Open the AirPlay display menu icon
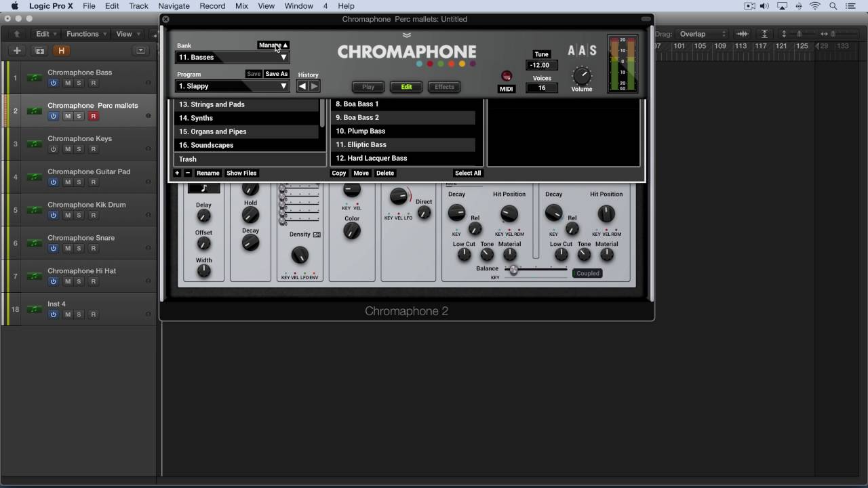Image resolution: width=868 pixels, height=488 pixels. (x=782, y=6)
